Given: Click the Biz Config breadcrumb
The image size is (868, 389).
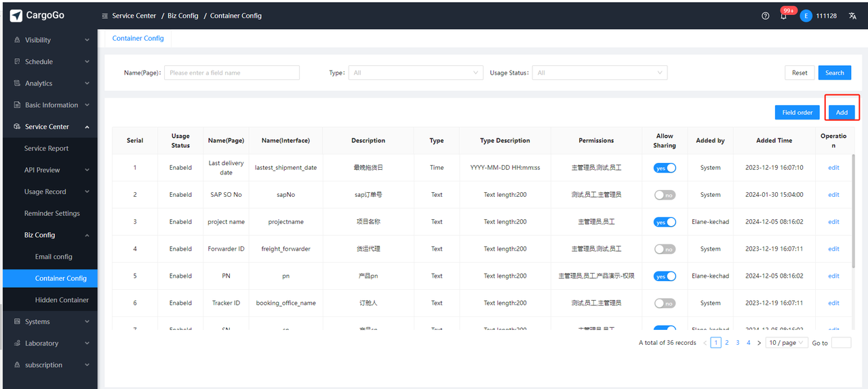Looking at the screenshot, I should (183, 16).
